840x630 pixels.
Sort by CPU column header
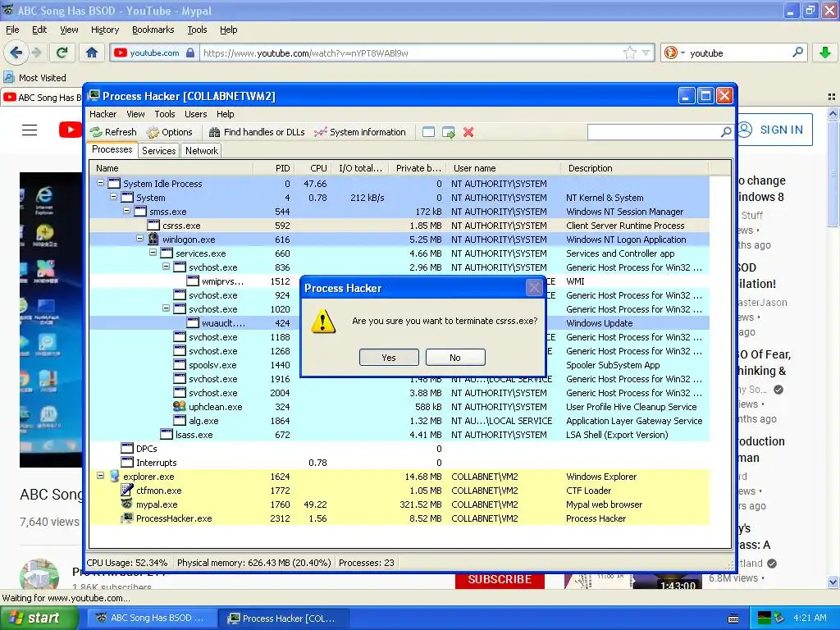(313, 168)
